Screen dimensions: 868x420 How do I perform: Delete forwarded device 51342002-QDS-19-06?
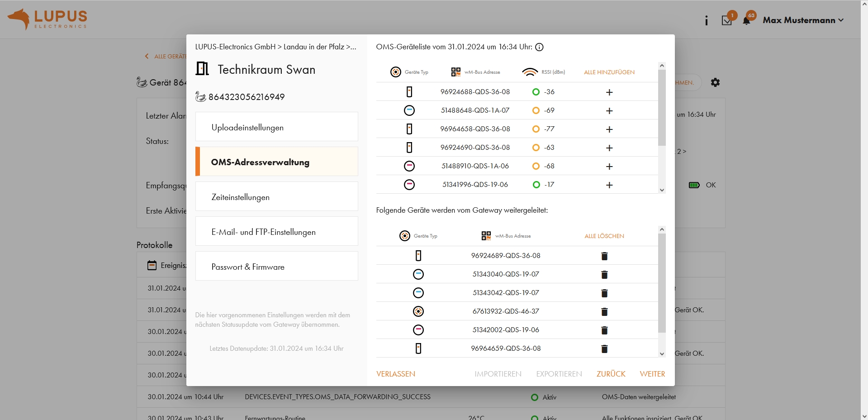tap(604, 330)
